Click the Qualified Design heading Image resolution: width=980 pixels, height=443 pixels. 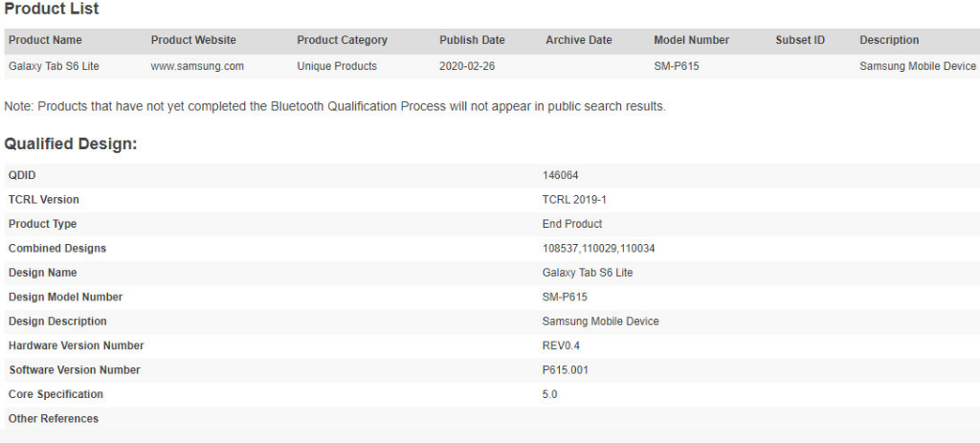pyautogui.click(x=71, y=144)
